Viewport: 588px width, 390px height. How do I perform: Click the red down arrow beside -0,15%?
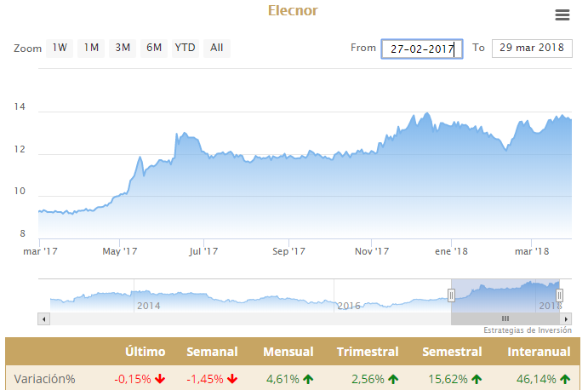pyautogui.click(x=160, y=379)
